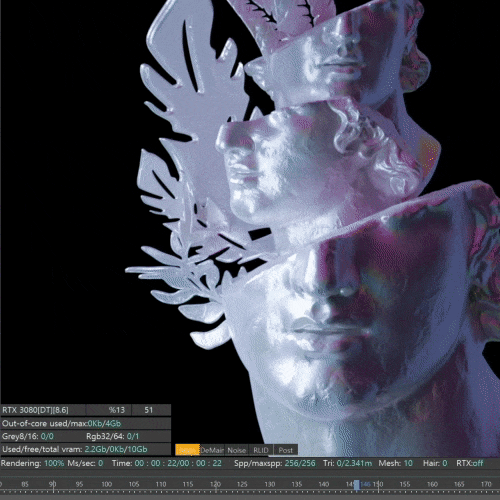The width and height of the screenshot is (500, 500).
Task: Click the Out-of-core used/max readout
Action: coord(86,423)
